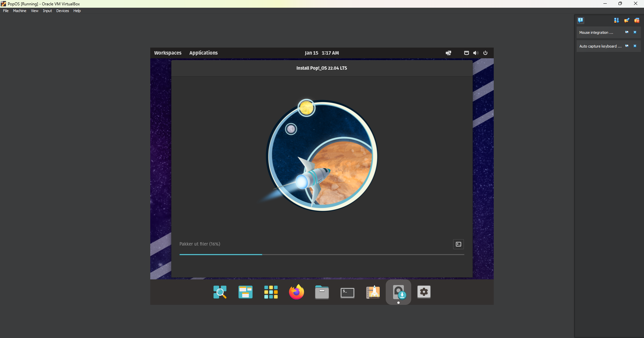Dismiss the Auto capture keyboard notification
This screenshot has width=644, height=338.
635,46
